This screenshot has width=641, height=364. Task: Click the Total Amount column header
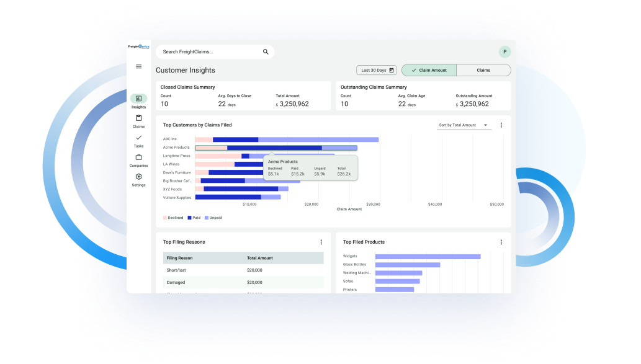click(259, 258)
